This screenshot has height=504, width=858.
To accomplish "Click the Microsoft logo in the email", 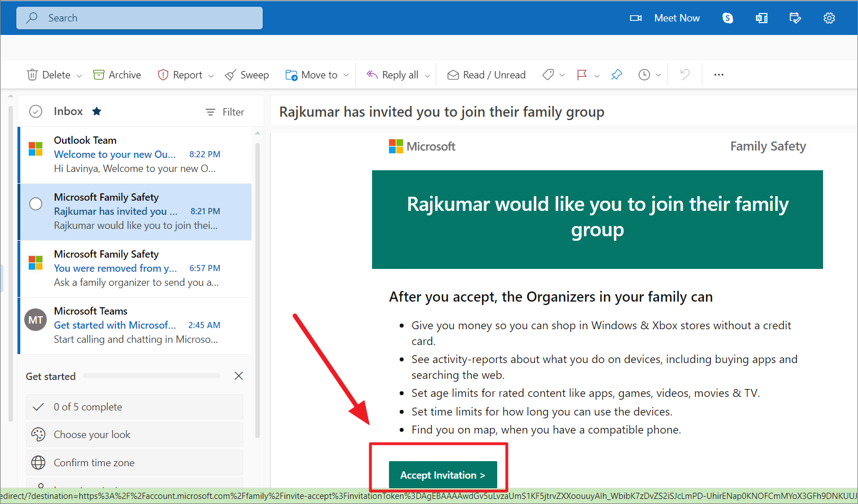I will point(422,147).
